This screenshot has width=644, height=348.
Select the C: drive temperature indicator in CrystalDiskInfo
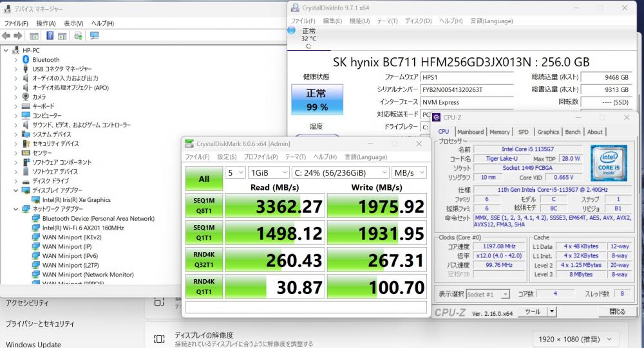coord(308,38)
